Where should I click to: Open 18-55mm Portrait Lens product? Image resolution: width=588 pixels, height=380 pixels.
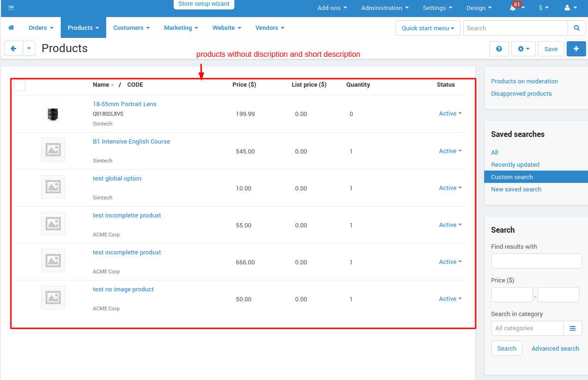coord(125,104)
